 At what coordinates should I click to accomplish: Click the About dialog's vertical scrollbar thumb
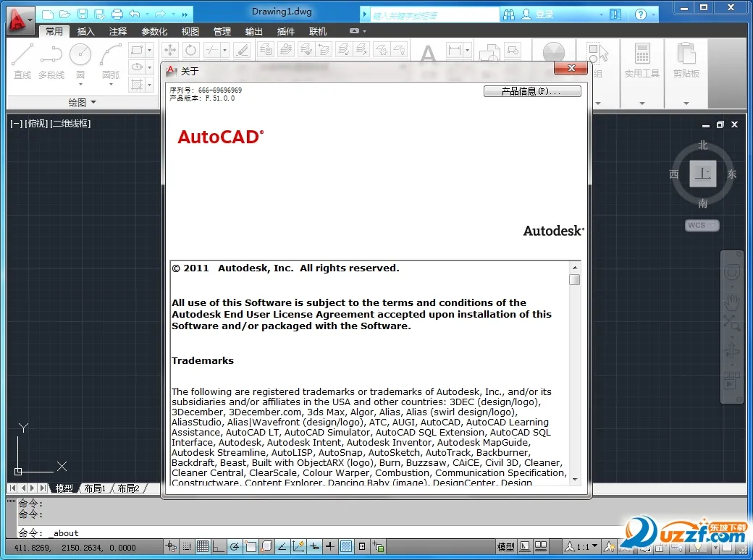coord(574,280)
